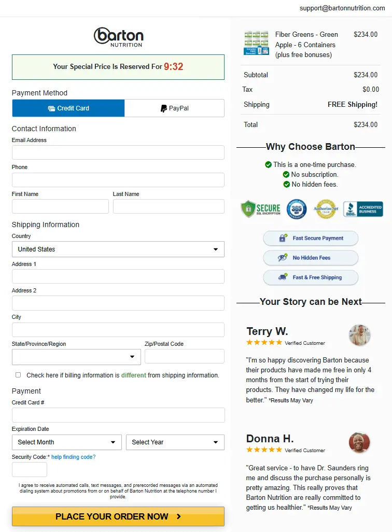Click the Credit Card number field

118,415
